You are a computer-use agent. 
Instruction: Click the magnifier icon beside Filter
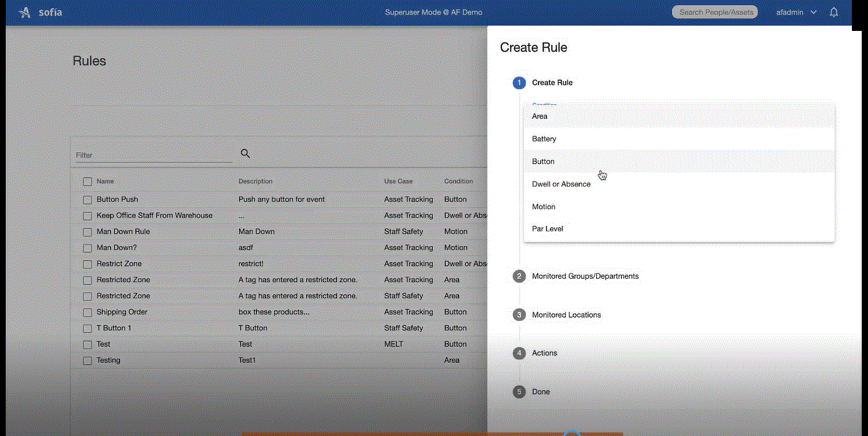(246, 154)
